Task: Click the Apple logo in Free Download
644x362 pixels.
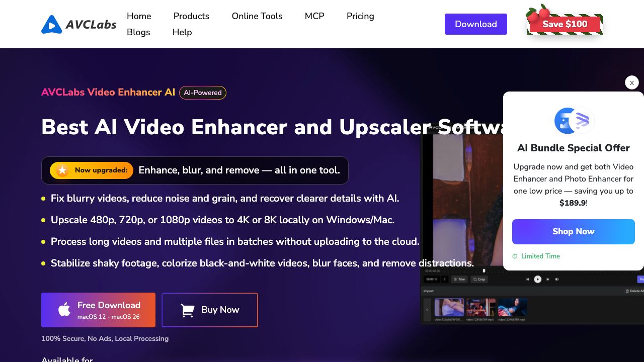Action: pyautogui.click(x=64, y=310)
